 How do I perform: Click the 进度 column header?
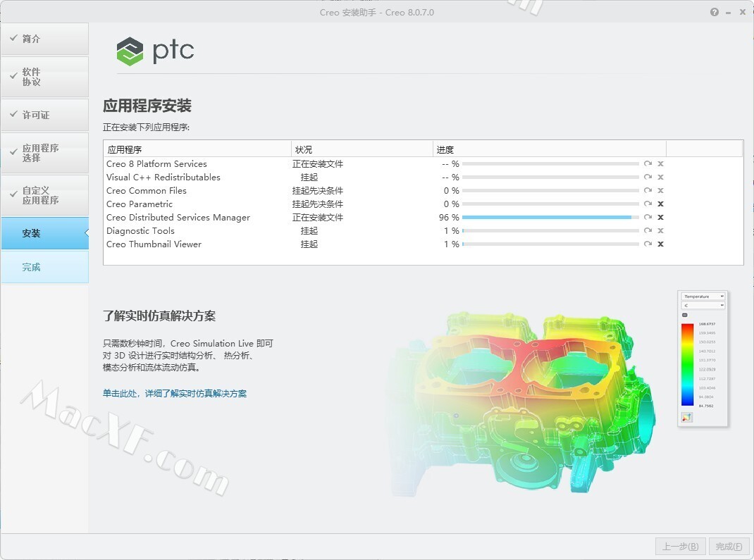(550, 149)
